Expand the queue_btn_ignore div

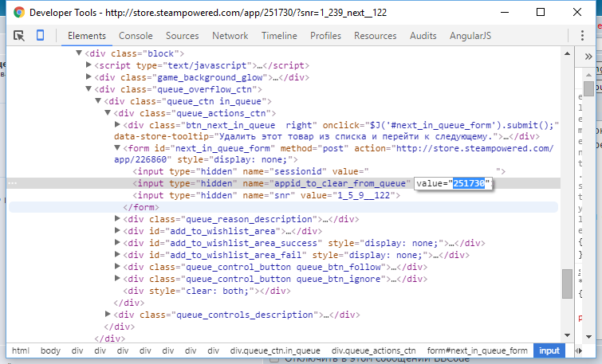[x=118, y=278]
